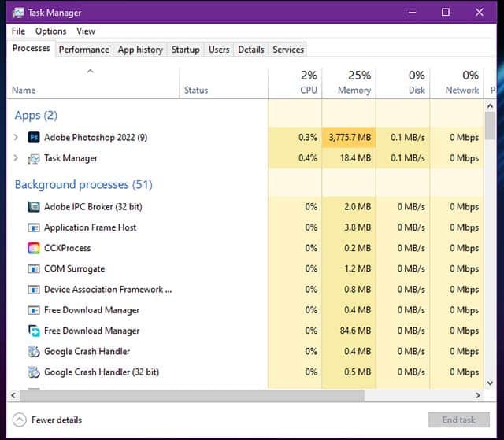Click icon of Free Download Manager 0.4 MB
Image resolution: width=504 pixels, height=440 pixels.
point(34,310)
